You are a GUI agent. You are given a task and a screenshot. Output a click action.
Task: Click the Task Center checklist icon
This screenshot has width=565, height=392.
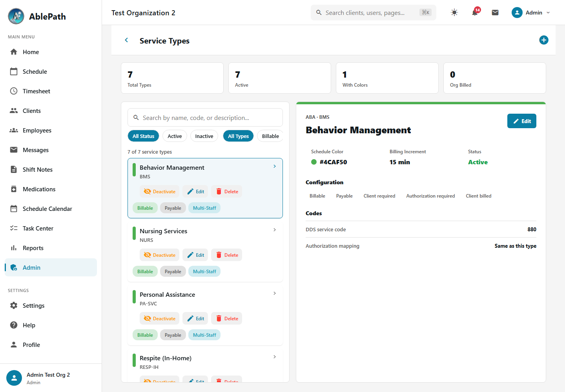coord(14,228)
